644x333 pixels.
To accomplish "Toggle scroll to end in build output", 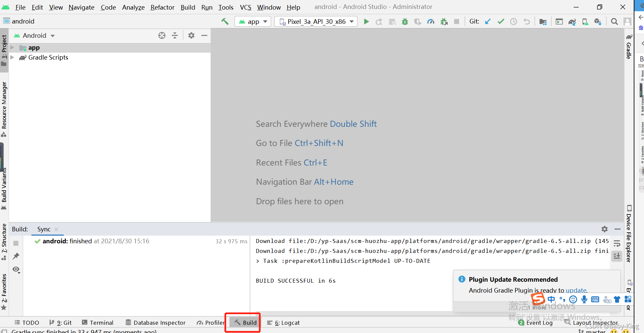I will (x=617, y=256).
